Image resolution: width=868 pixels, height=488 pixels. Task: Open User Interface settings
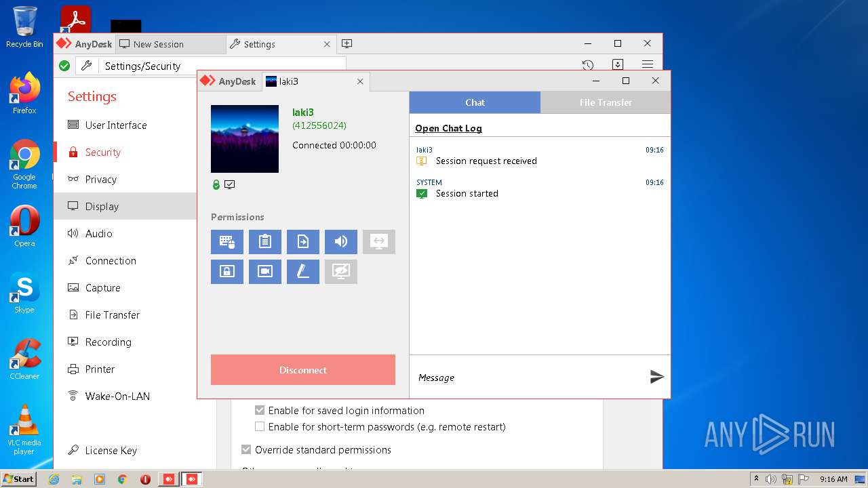125,125
